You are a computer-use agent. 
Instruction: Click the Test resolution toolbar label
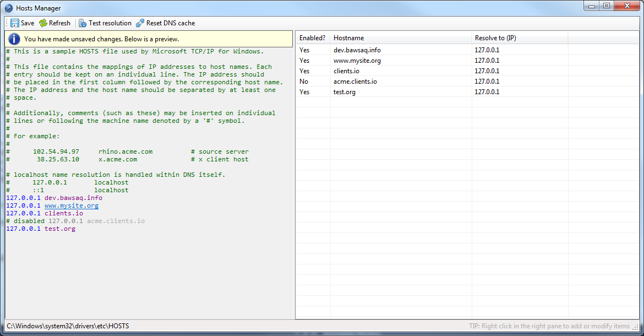[x=110, y=23]
